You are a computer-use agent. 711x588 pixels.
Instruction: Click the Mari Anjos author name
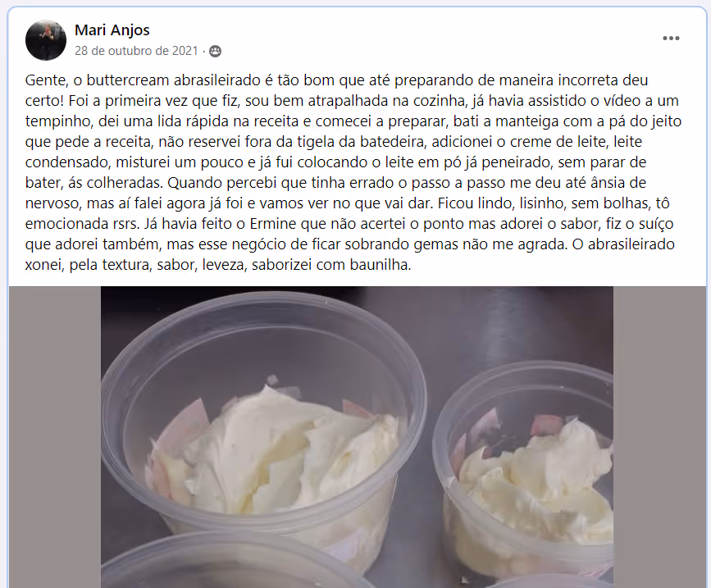point(112,30)
